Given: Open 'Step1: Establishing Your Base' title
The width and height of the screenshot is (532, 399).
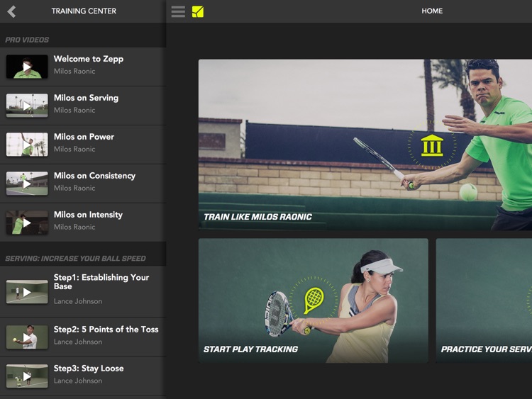Looking at the screenshot, I should point(101,281).
